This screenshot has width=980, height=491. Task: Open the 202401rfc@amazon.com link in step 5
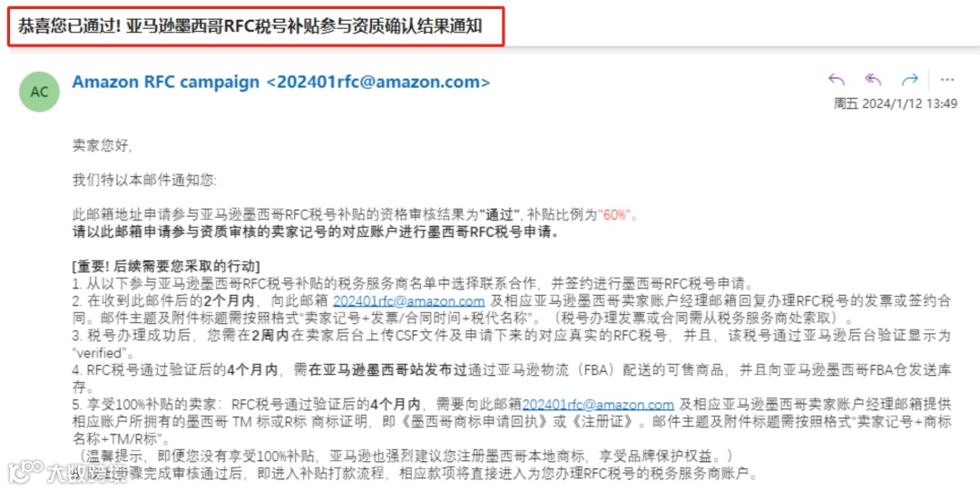tap(598, 405)
